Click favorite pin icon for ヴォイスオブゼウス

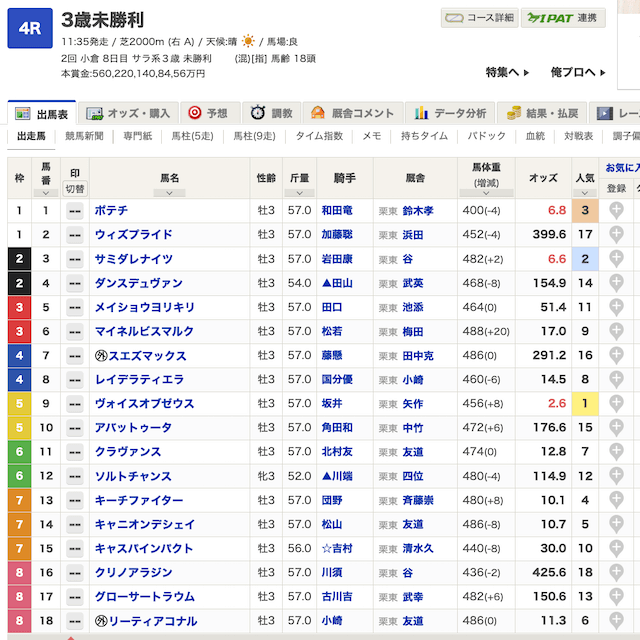coord(617,403)
